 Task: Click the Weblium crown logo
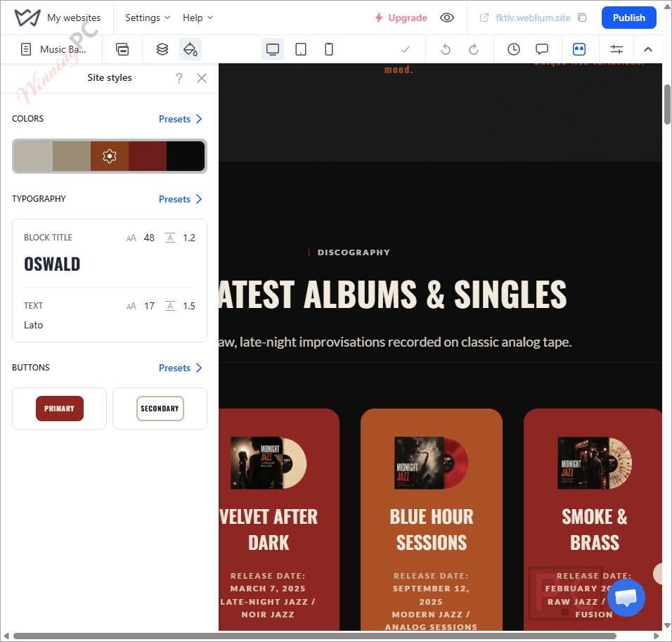coord(27,18)
